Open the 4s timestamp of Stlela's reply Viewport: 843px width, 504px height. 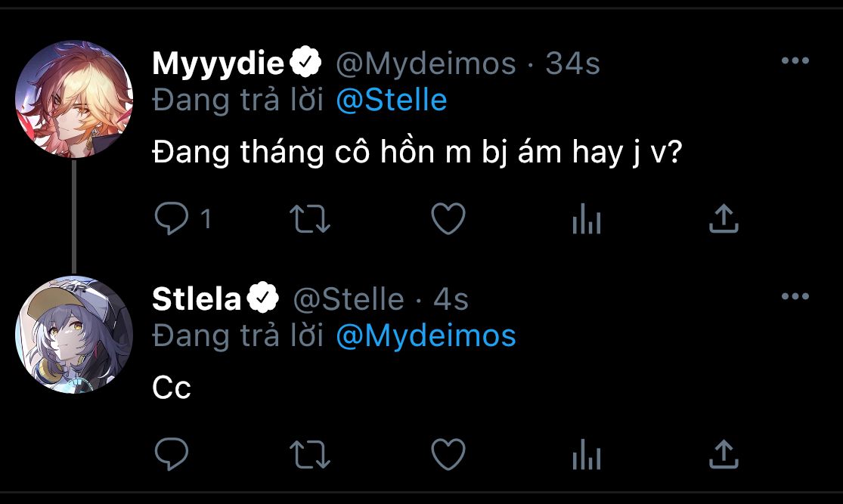451,299
